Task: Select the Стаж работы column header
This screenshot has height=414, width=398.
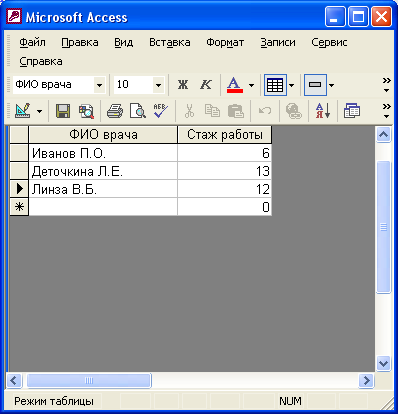Action: 225,135
